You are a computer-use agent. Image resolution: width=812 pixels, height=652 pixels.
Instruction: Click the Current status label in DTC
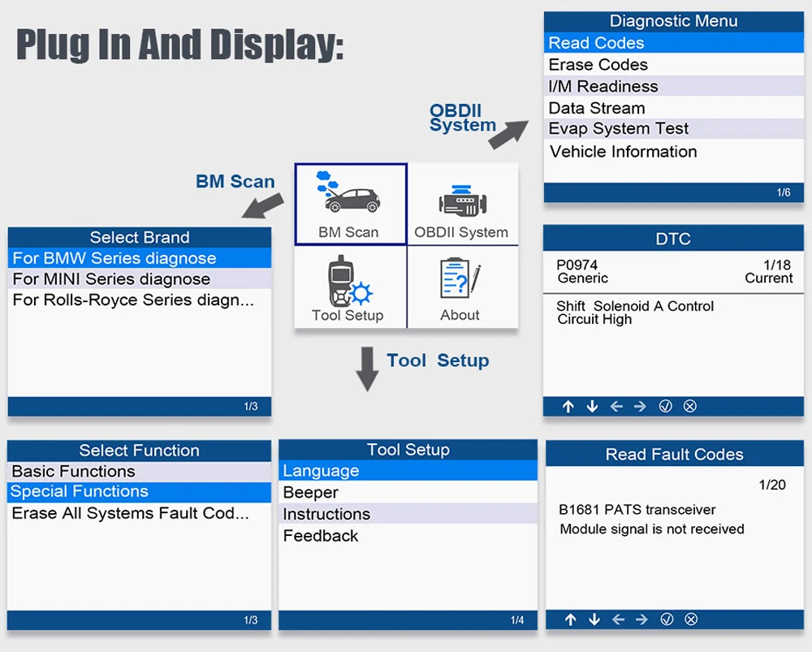tap(768, 279)
